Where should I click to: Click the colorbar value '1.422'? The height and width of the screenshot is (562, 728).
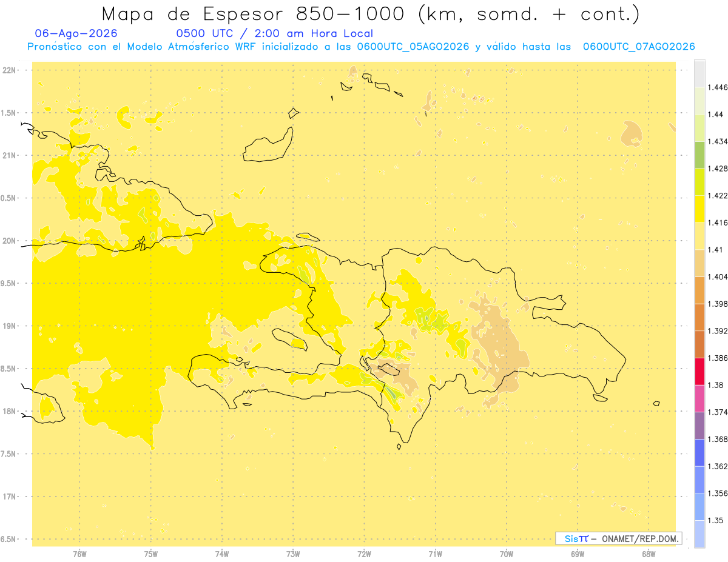pos(718,196)
